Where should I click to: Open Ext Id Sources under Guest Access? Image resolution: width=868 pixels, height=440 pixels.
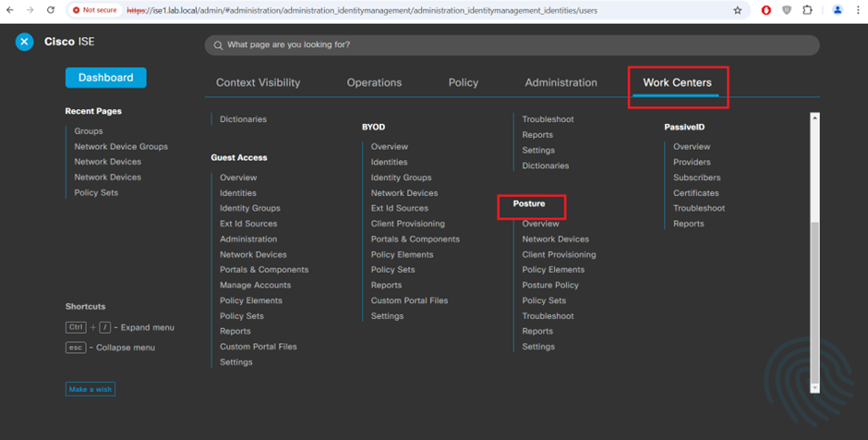click(x=248, y=224)
